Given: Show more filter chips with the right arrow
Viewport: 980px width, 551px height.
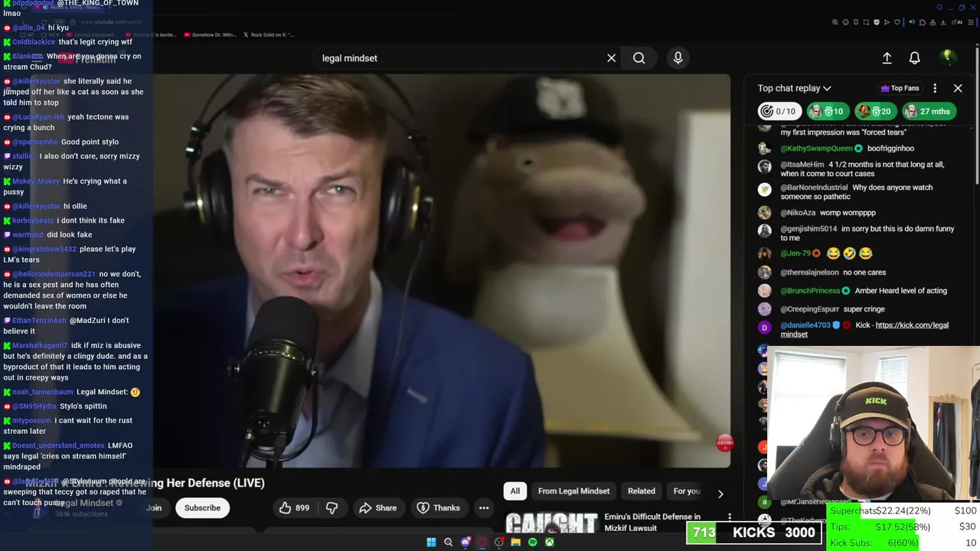Looking at the screenshot, I should 720,494.
